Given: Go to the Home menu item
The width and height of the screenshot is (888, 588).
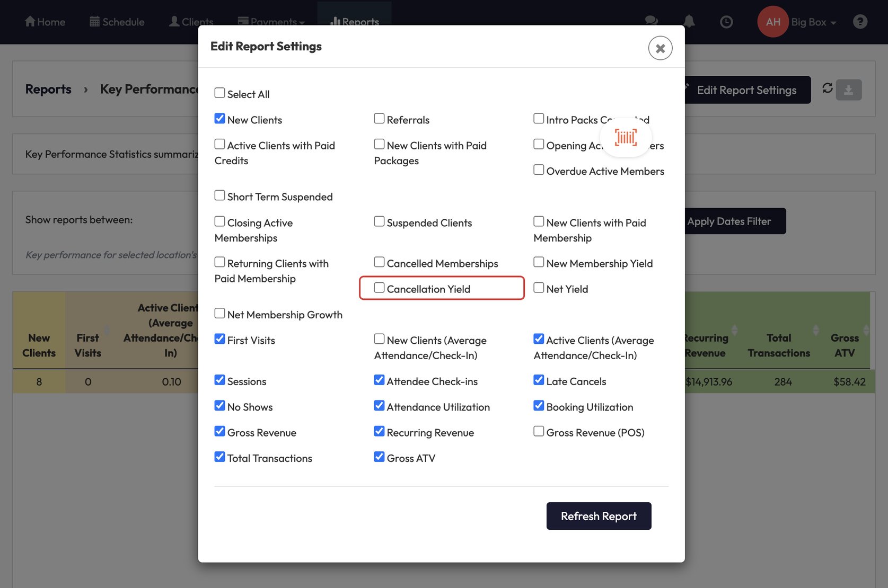Looking at the screenshot, I should (45, 22).
